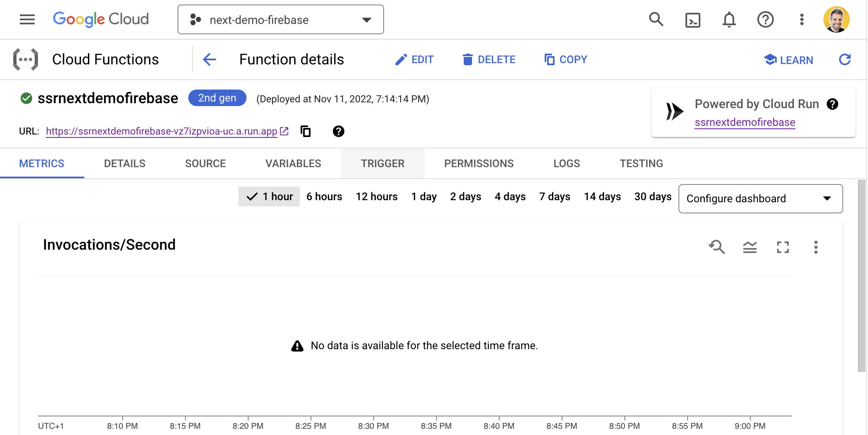868x435 pixels.
Task: Select the 2 days time range
Action: 466,196
